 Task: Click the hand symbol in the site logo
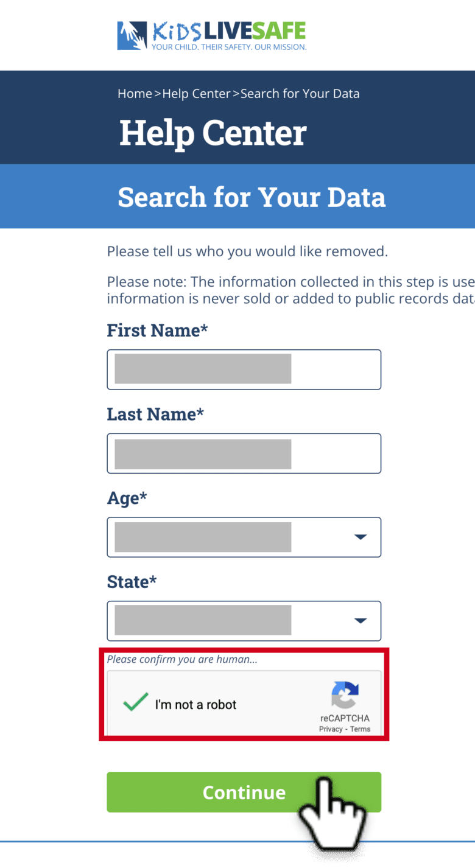pos(131,35)
